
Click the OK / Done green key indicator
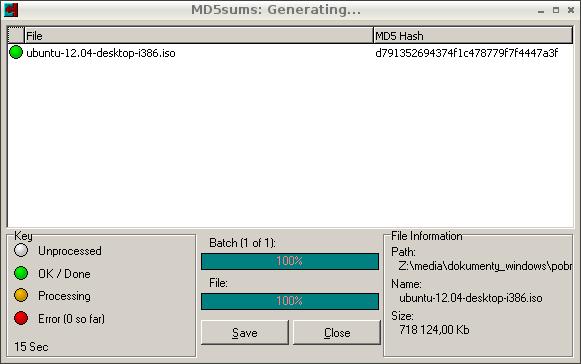coord(21,273)
